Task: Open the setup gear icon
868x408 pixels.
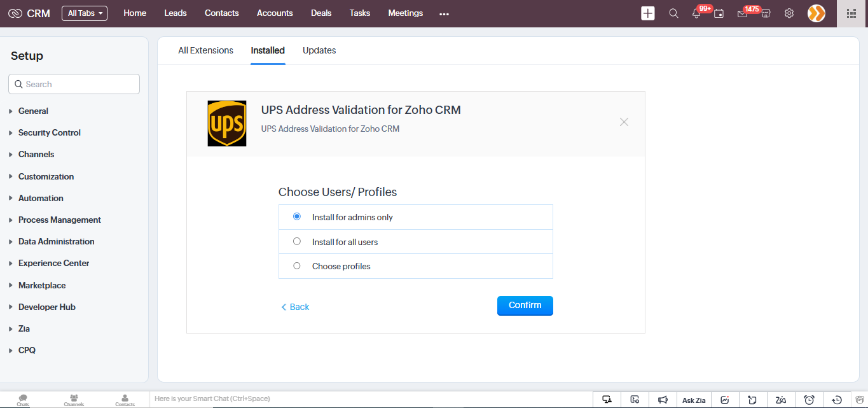Action: click(789, 13)
